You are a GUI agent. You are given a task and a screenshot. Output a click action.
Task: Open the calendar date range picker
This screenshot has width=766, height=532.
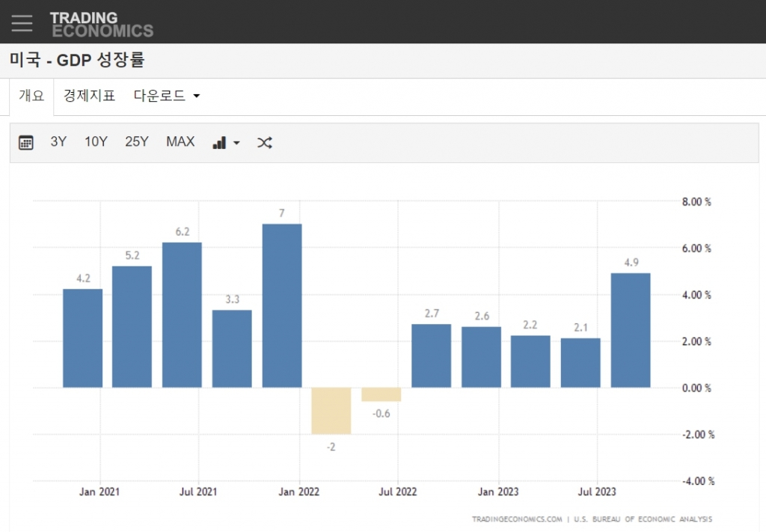click(26, 143)
